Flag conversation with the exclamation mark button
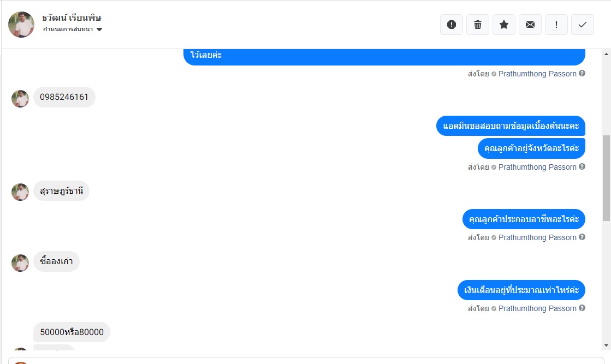The width and height of the screenshot is (611, 364). (x=556, y=25)
